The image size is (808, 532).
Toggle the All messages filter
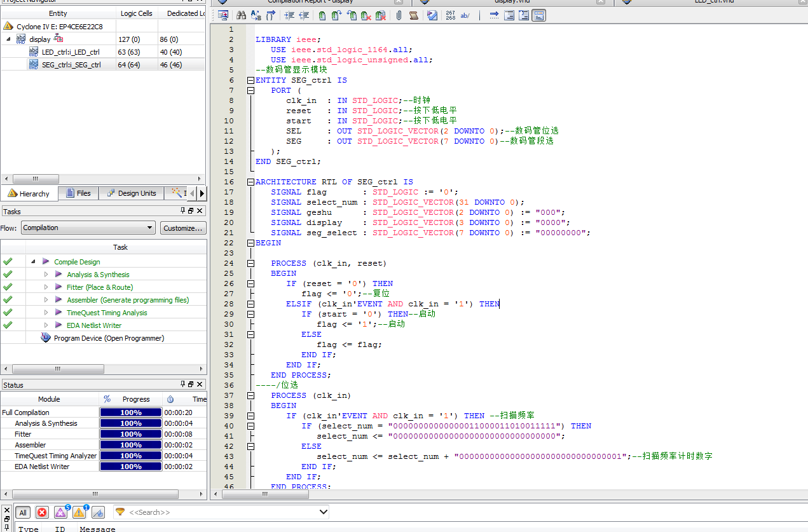[23, 512]
